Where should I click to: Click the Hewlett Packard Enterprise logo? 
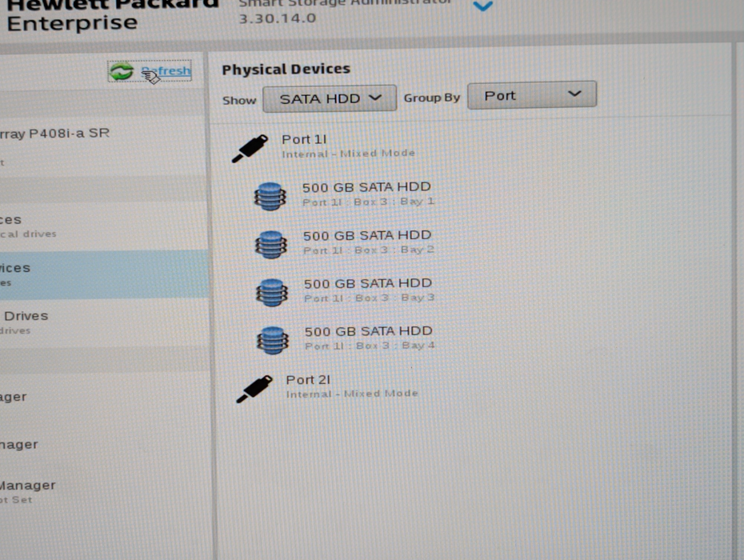[113, 16]
